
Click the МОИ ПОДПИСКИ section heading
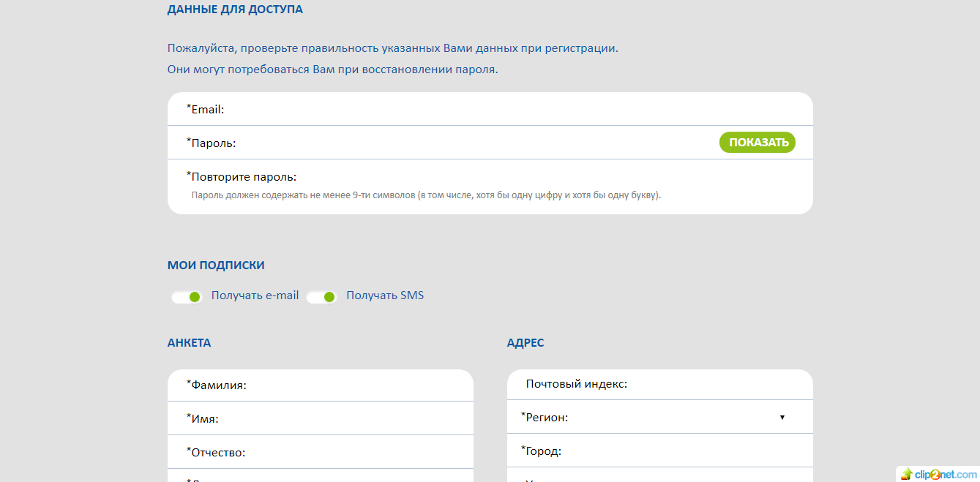tap(216, 266)
